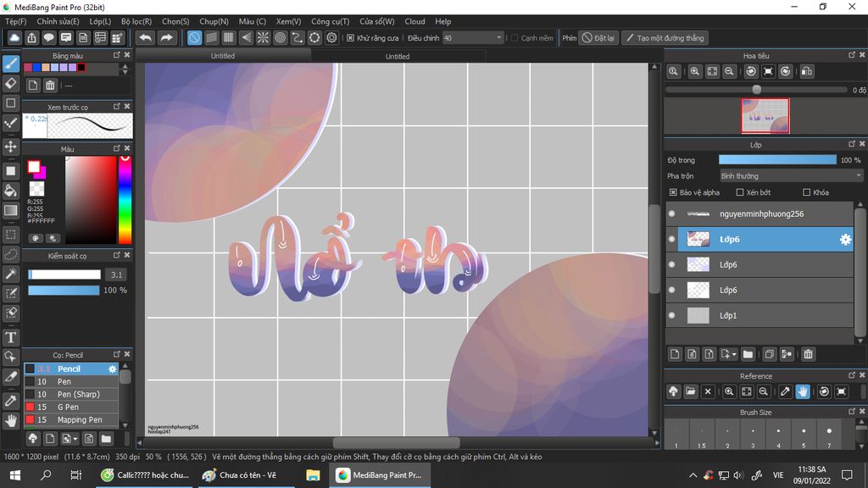
Task: Enable parallel snap guide
Action: point(211,37)
